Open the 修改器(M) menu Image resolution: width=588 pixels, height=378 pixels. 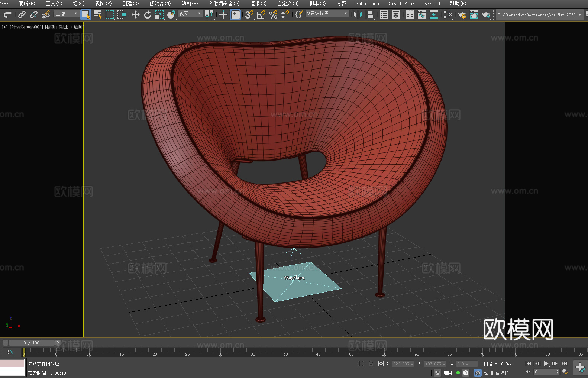(x=160, y=3)
